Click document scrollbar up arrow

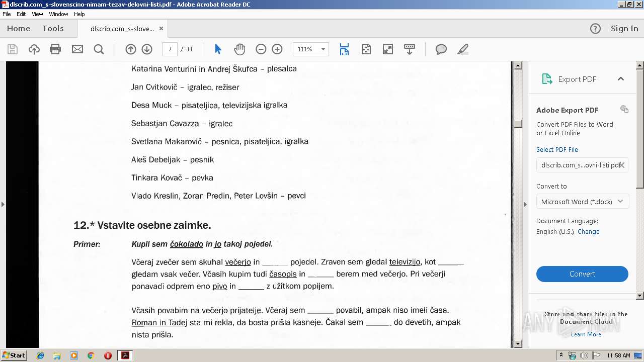tap(518, 65)
